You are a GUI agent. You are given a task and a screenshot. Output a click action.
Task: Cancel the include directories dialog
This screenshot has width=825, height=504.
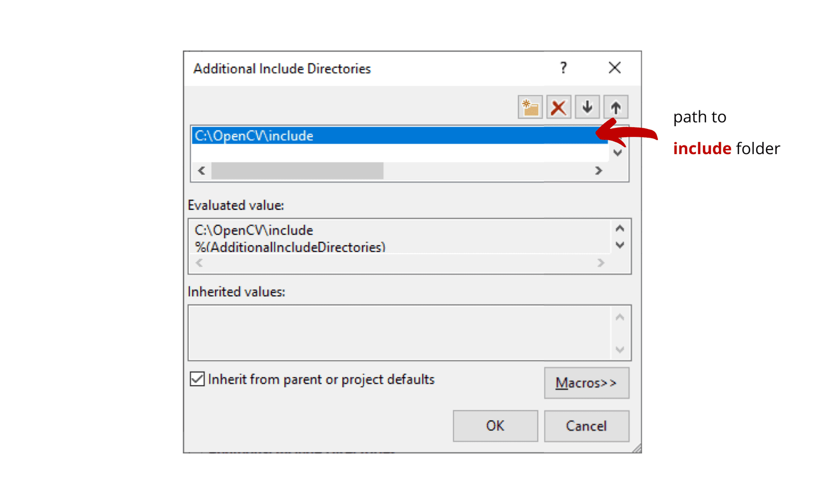tap(586, 426)
